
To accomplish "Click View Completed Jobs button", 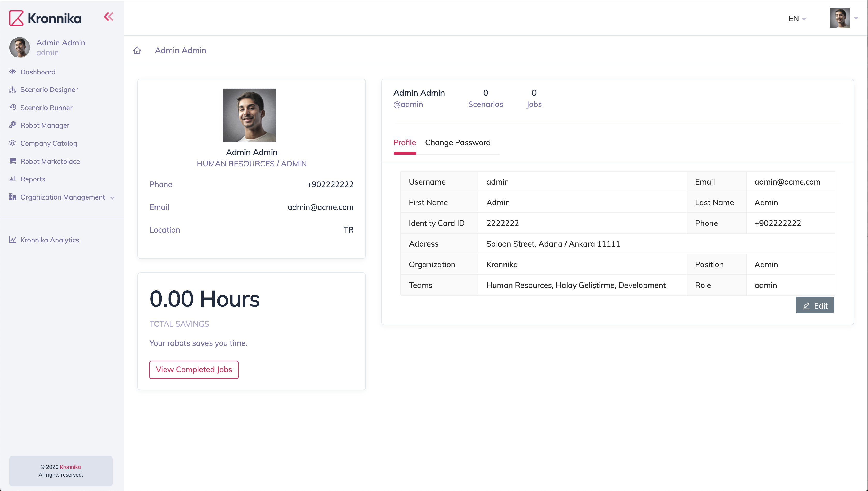I will point(194,369).
